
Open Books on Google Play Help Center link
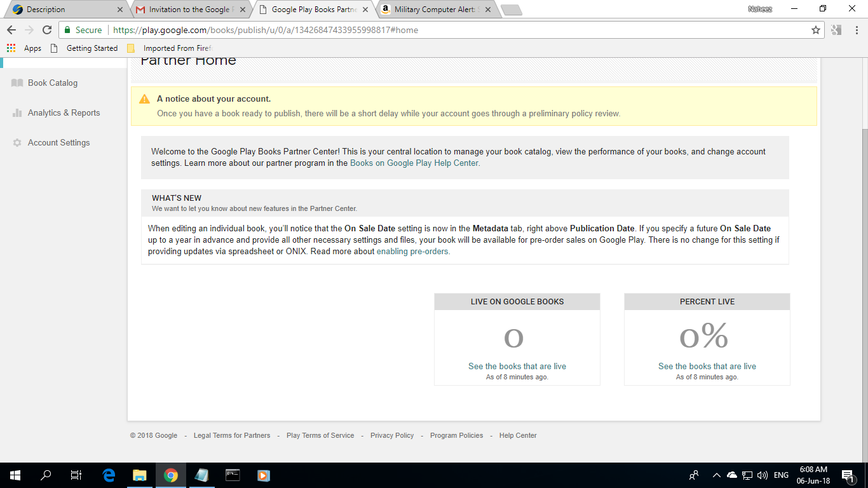coord(414,163)
